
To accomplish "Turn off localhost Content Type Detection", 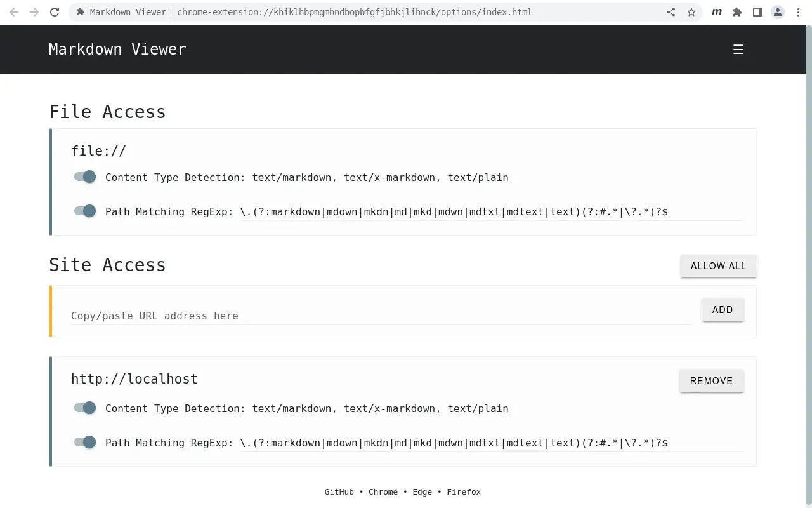I will (x=85, y=408).
